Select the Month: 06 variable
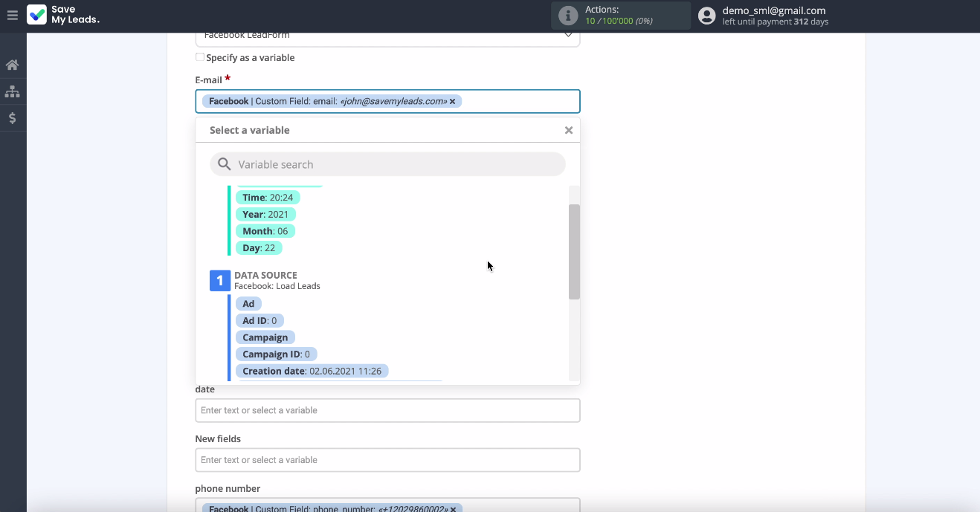This screenshot has height=512, width=980. tap(265, 231)
